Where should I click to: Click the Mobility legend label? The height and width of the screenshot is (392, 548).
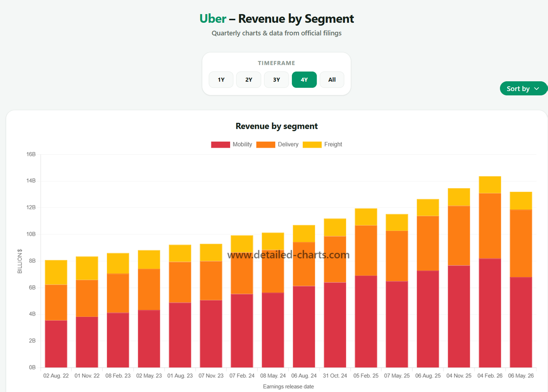[x=242, y=144]
